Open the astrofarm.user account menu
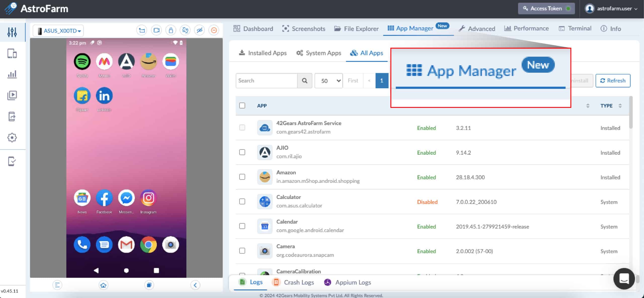 click(612, 9)
